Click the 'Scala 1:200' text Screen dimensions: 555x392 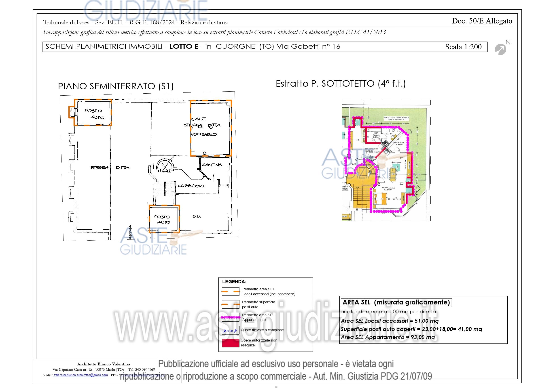tap(463, 47)
